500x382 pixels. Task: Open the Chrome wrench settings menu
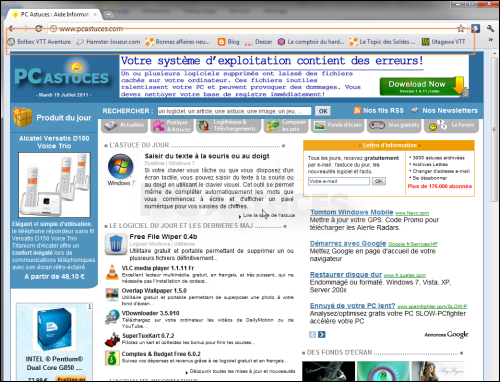(490, 29)
